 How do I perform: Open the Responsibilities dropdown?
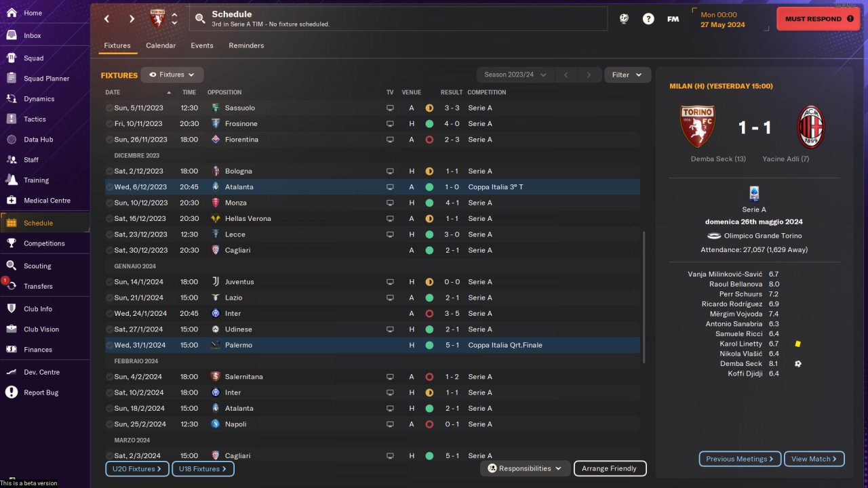point(525,468)
